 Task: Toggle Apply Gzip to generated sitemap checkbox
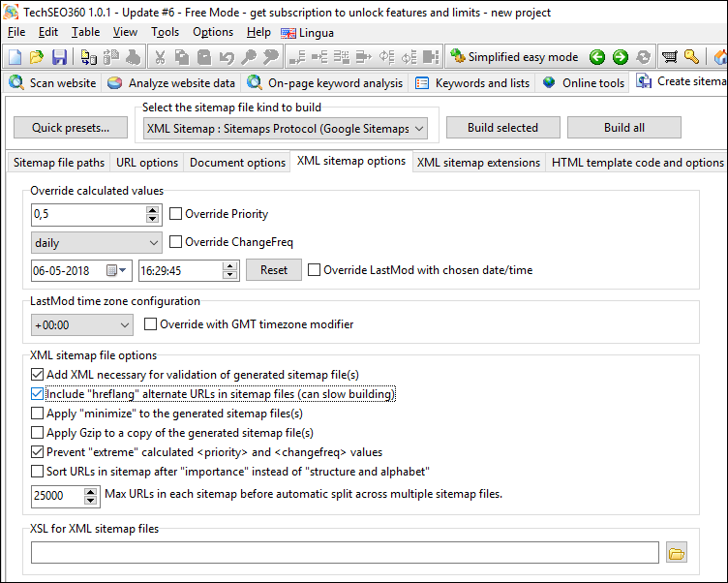pyautogui.click(x=38, y=433)
